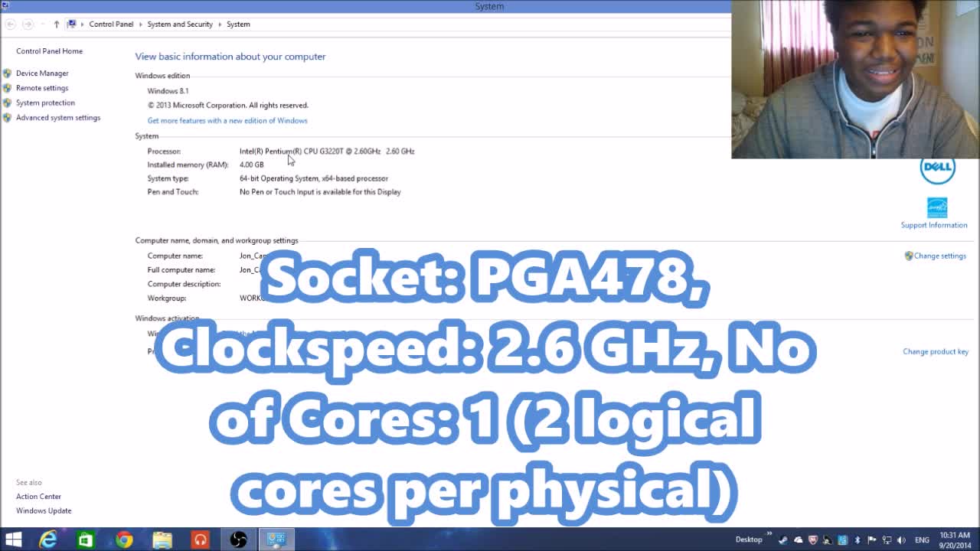This screenshot has width=980, height=551.
Task: Expand the arrow after System and Security
Action: coord(220,24)
